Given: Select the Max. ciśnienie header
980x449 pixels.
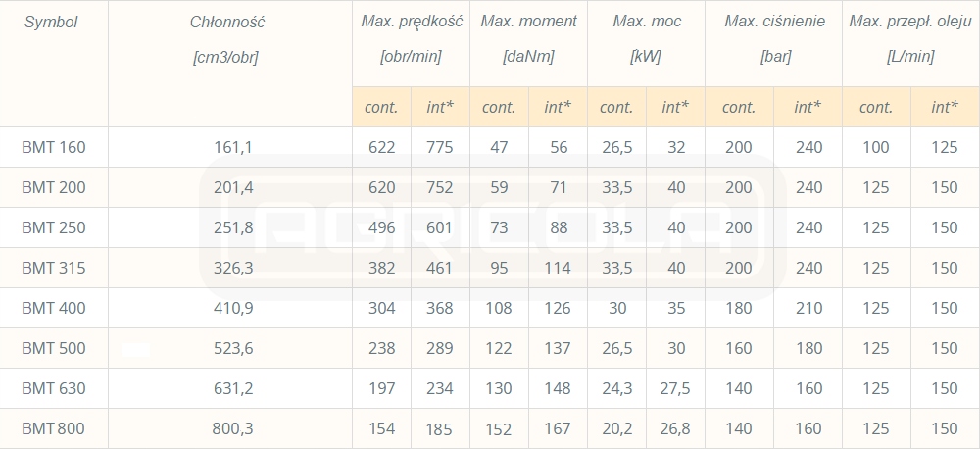Looking at the screenshot, I should pos(774,22).
